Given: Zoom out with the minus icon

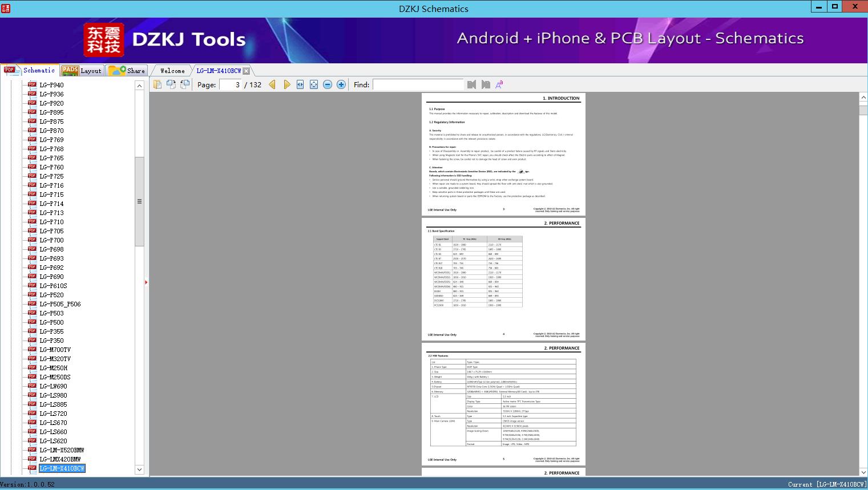Looking at the screenshot, I should pos(328,84).
